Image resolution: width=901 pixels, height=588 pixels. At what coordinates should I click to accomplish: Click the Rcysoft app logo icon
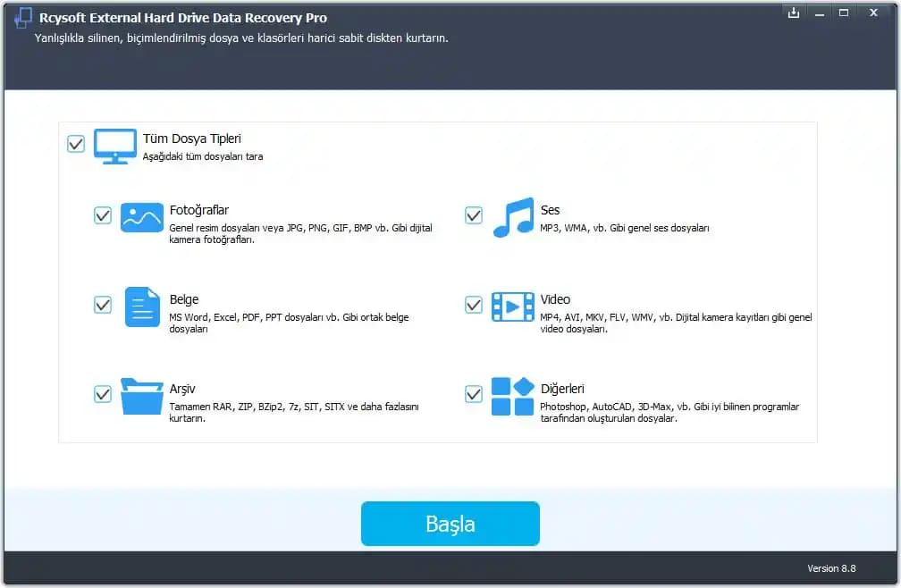[23, 19]
